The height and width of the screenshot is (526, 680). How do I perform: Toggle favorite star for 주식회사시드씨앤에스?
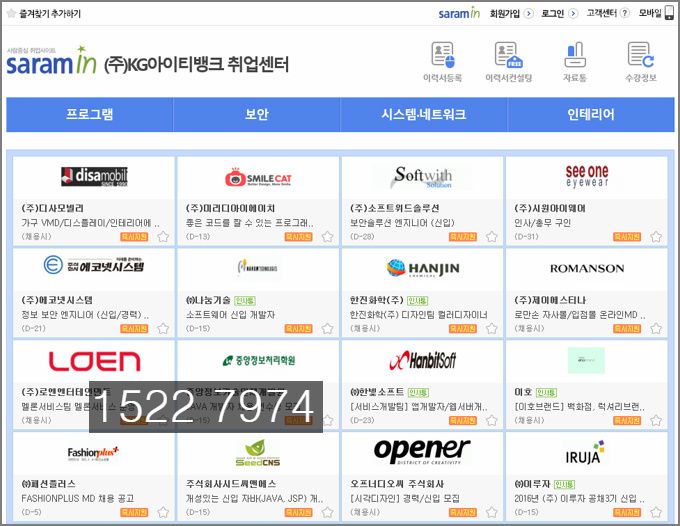pyautogui.click(x=327, y=513)
